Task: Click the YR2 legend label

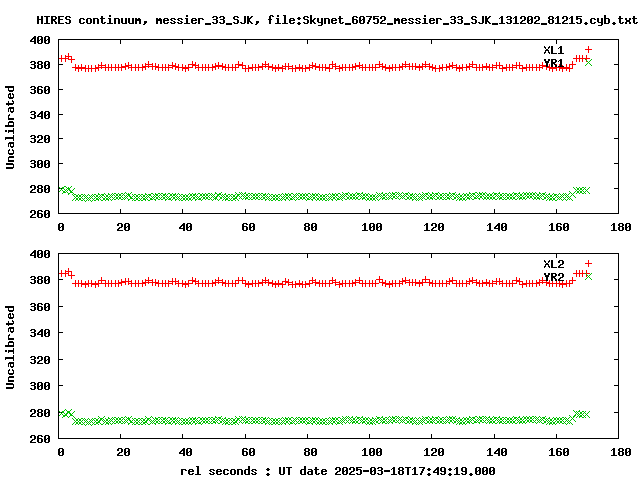Action: point(553,277)
